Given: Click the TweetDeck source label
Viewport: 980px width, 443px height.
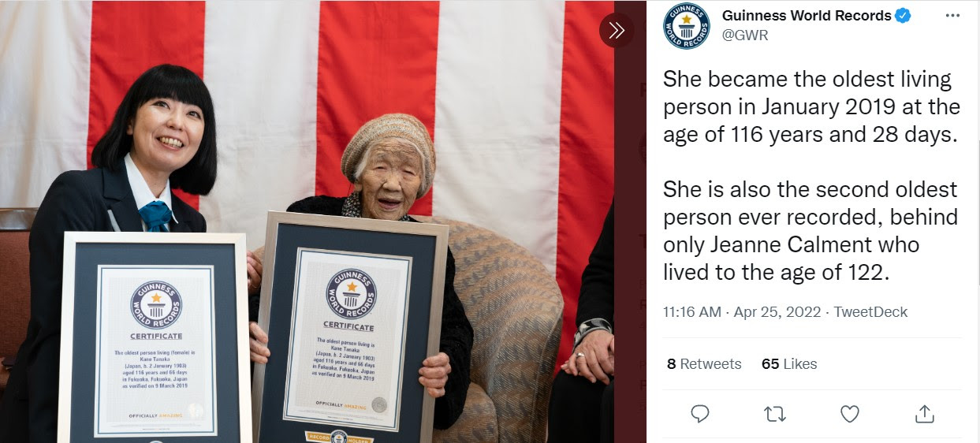Looking at the screenshot, I should 870,311.
